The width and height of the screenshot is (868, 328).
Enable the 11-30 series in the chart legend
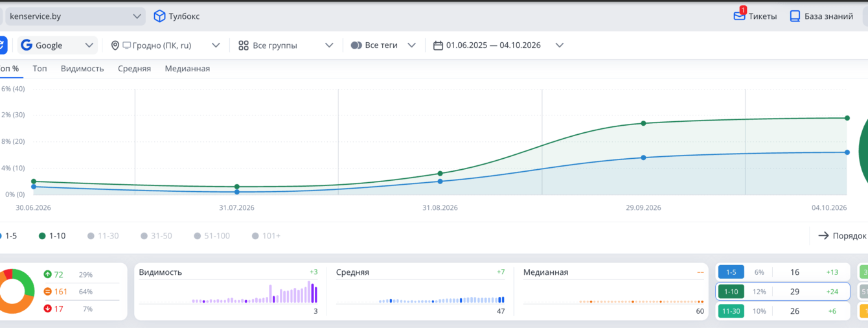[103, 236]
